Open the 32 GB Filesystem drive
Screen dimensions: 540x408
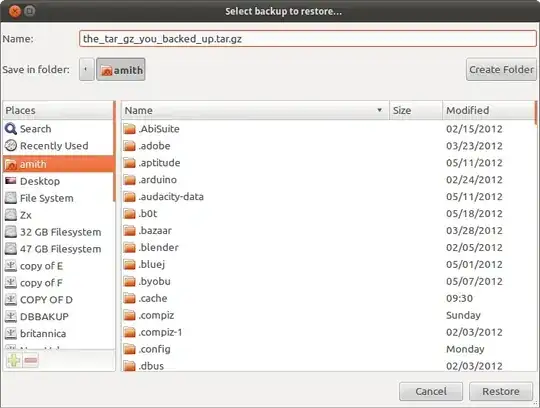[x=53, y=232]
